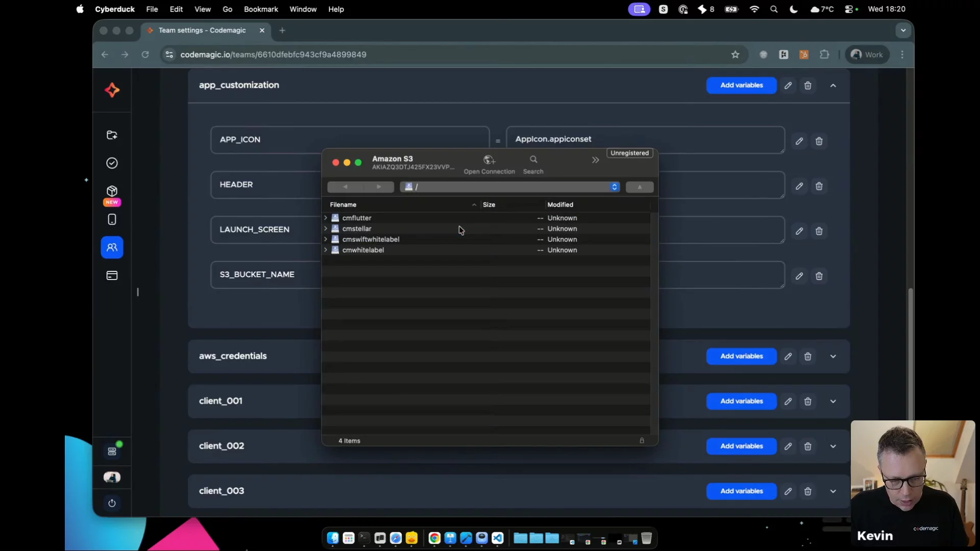Sort file list by Modified column
Viewport: 980px width, 551px height.
pos(560,205)
